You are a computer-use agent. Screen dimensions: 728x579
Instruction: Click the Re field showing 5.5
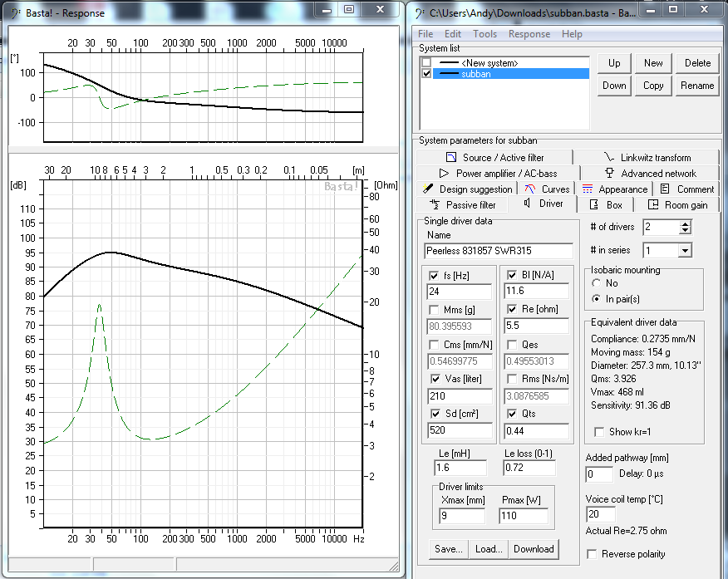coord(537,326)
